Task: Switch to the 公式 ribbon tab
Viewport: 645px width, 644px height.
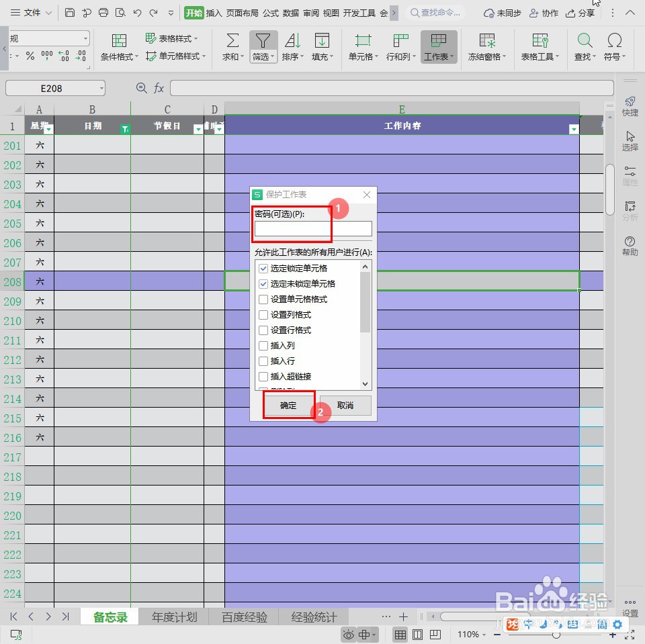Action: (x=271, y=13)
